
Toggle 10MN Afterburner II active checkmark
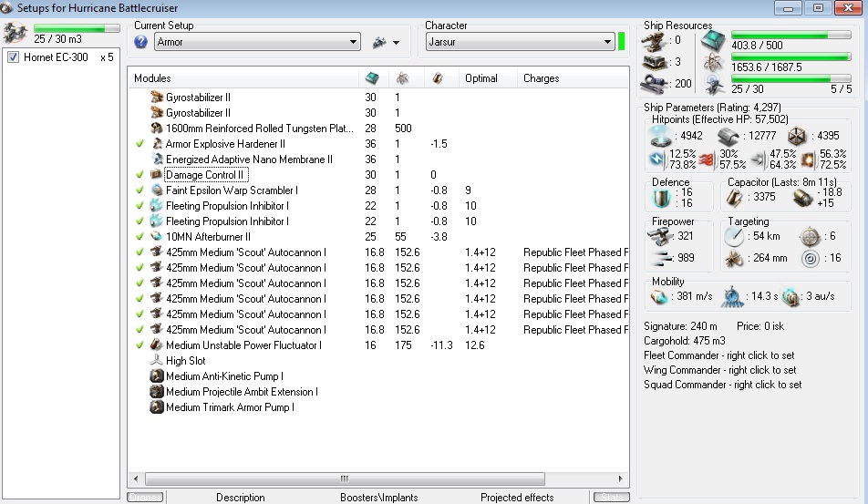tap(139, 237)
